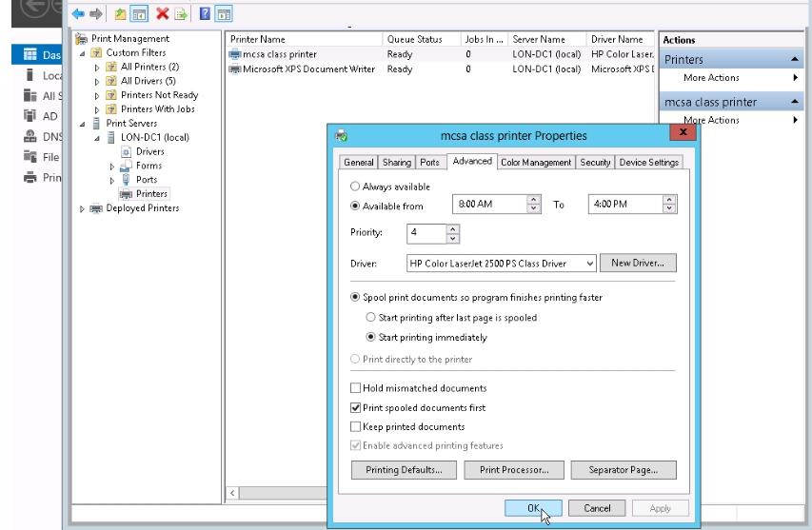The width and height of the screenshot is (812, 530).
Task: Click the Dashboard icon in Server Manager sidebar
Action: pyautogui.click(x=30, y=55)
